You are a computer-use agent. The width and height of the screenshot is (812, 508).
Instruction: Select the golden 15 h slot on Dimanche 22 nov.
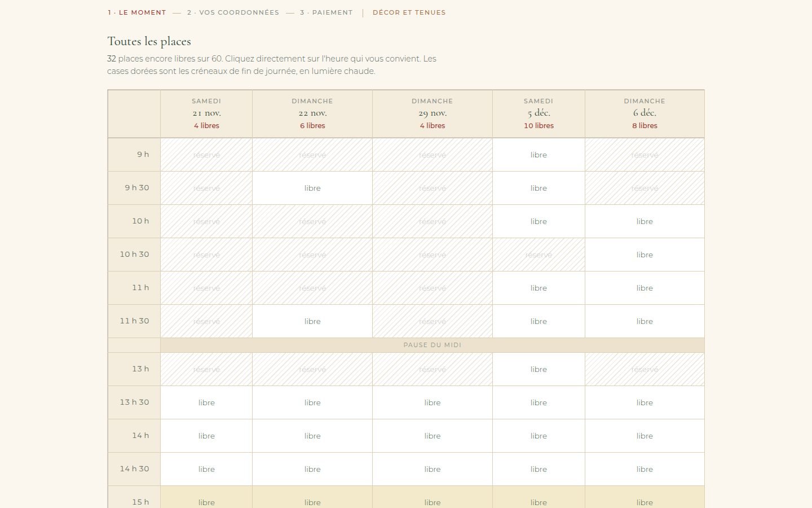tap(312, 497)
